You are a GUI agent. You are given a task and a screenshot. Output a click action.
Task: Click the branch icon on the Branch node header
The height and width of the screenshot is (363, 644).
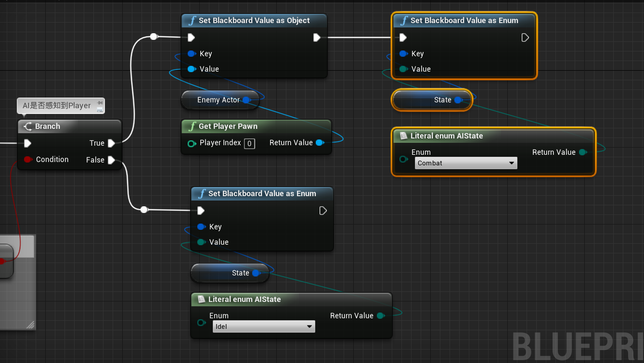click(x=27, y=126)
